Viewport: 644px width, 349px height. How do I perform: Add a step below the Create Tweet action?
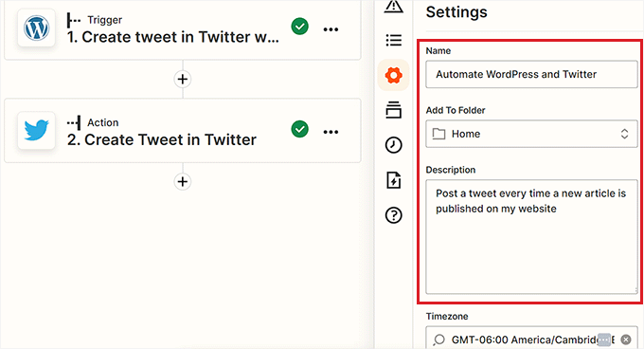pyautogui.click(x=183, y=181)
